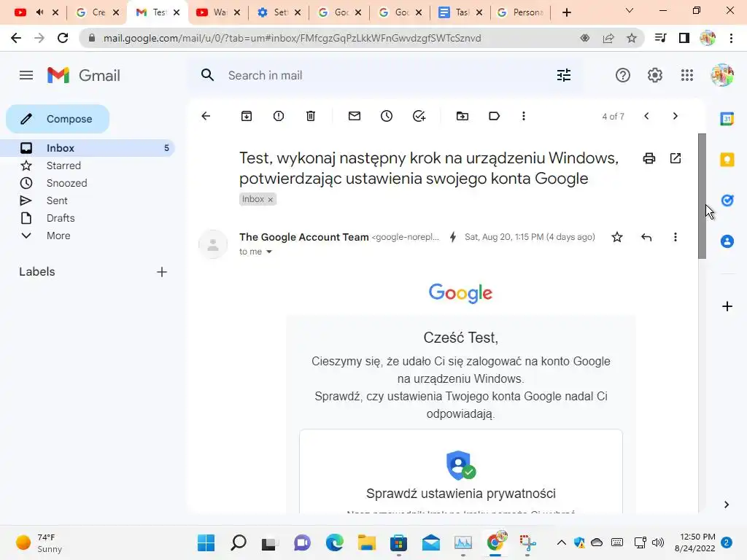747x560 pixels.
Task: Create a new label plus button
Action: [x=162, y=272]
